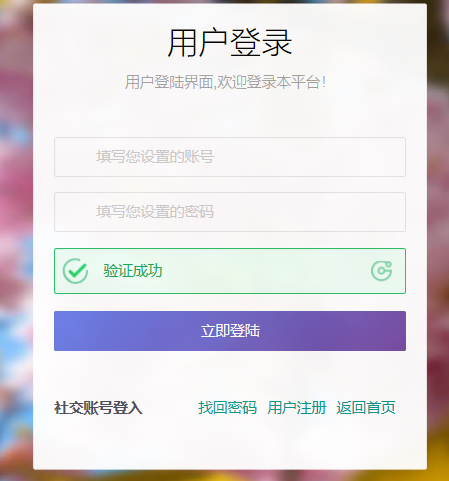This screenshot has width=449, height=481.
Task: Follow the 返回首页 home page link
Action: pos(366,407)
